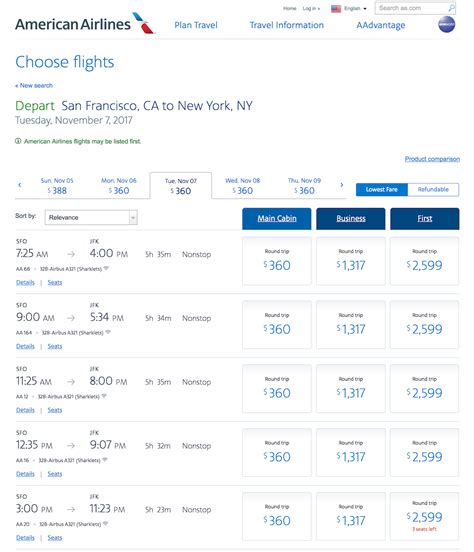
Task: Show later dates with right arrow
Action: [341, 185]
